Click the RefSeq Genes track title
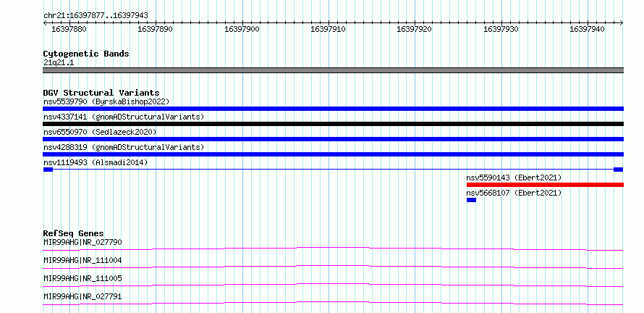 [x=74, y=233]
